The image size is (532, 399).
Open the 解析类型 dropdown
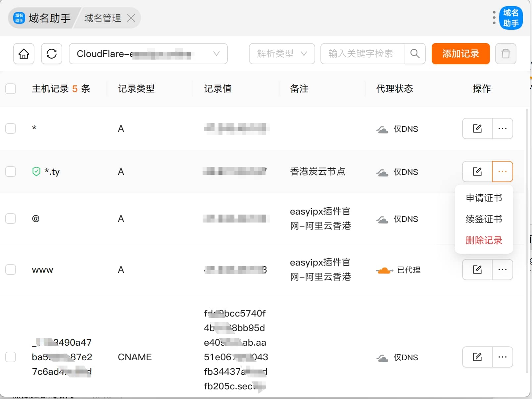click(282, 54)
